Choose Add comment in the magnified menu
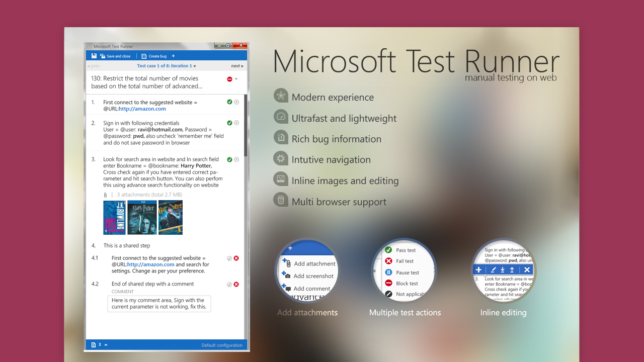The height and width of the screenshot is (362, 644). [307, 289]
